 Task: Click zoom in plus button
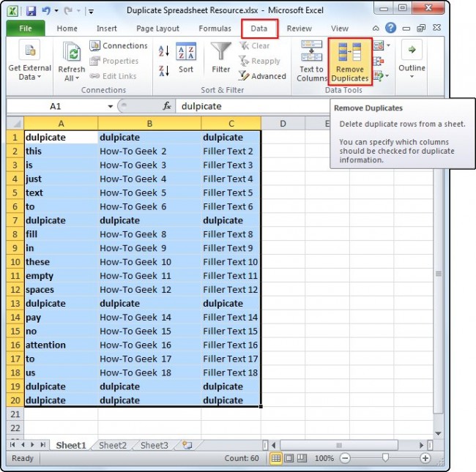(x=425, y=458)
